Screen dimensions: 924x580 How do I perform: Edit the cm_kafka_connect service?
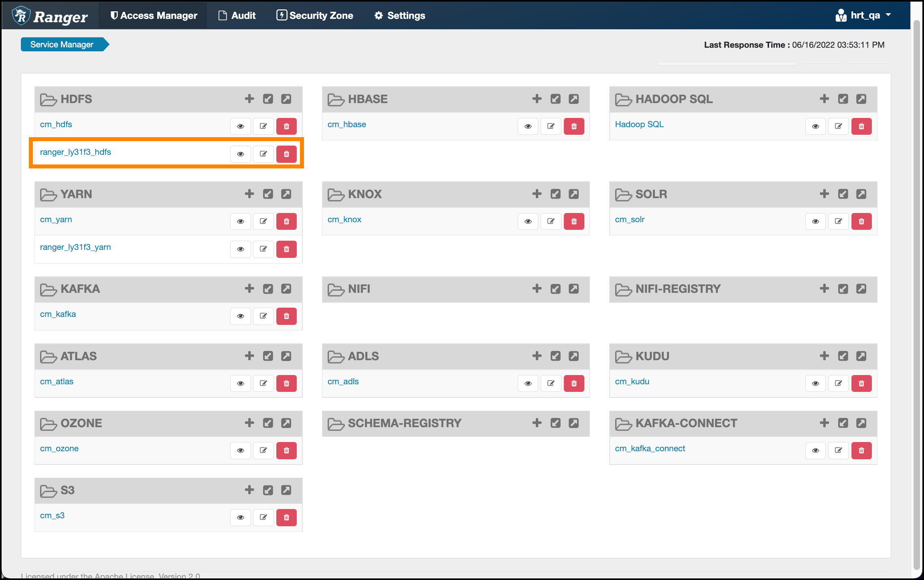click(838, 450)
